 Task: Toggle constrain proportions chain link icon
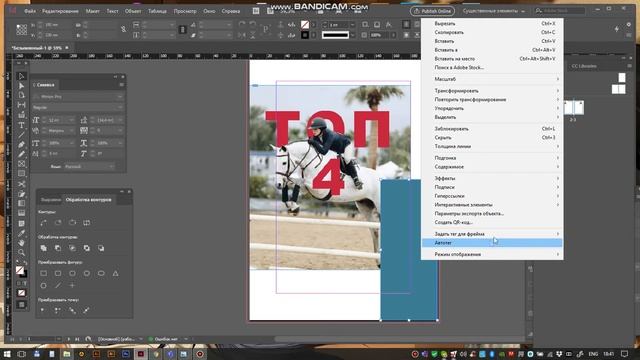(123, 29)
